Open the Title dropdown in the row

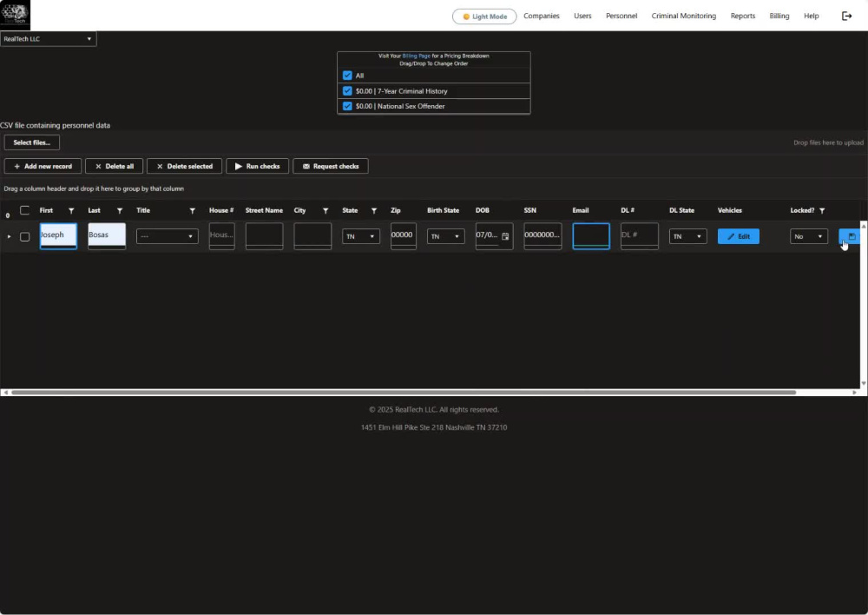pos(168,236)
